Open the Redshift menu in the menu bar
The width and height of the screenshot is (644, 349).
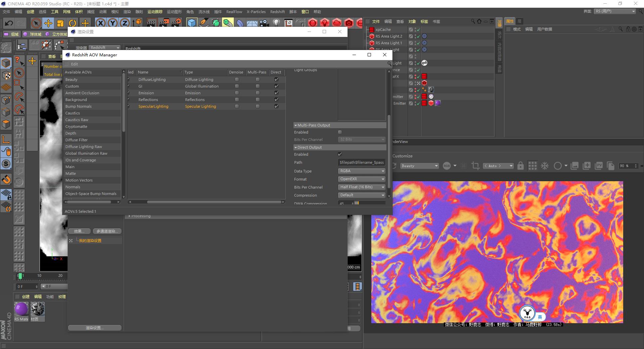pyautogui.click(x=277, y=11)
